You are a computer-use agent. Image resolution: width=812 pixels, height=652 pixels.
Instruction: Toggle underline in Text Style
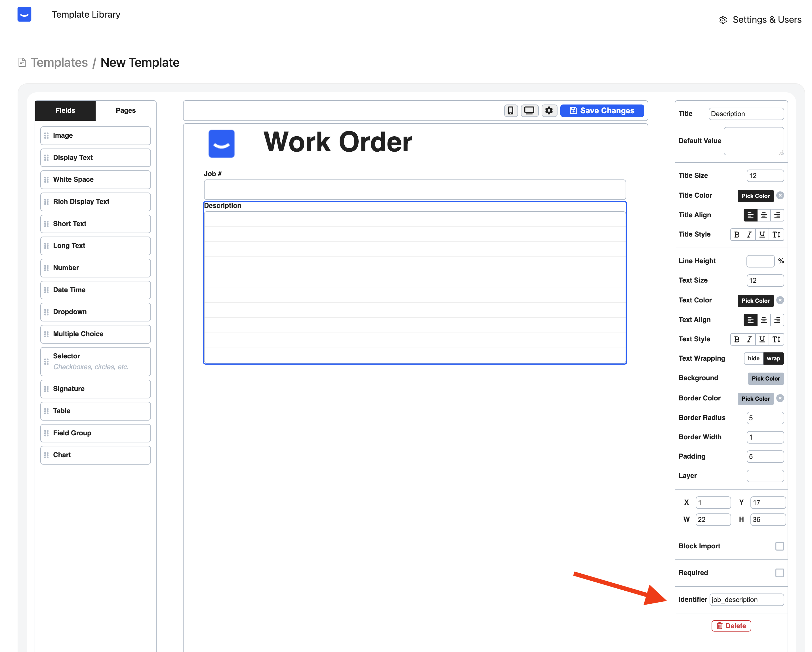tap(762, 339)
